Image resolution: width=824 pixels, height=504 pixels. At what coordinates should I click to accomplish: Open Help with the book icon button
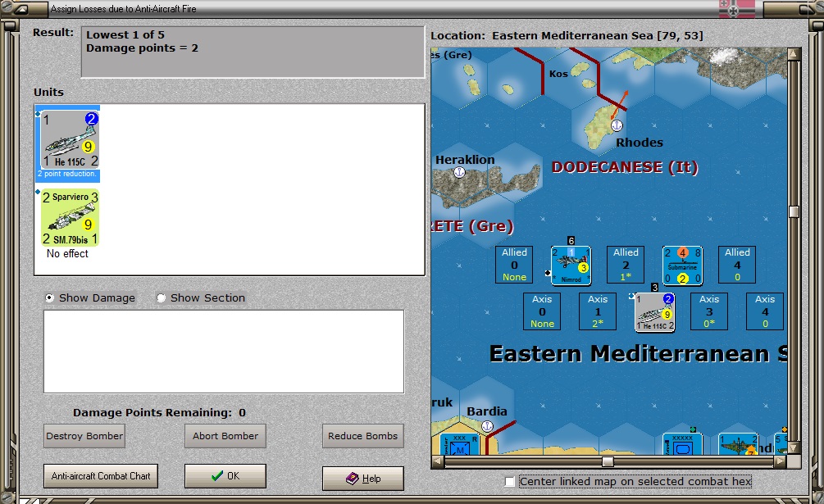point(363,479)
